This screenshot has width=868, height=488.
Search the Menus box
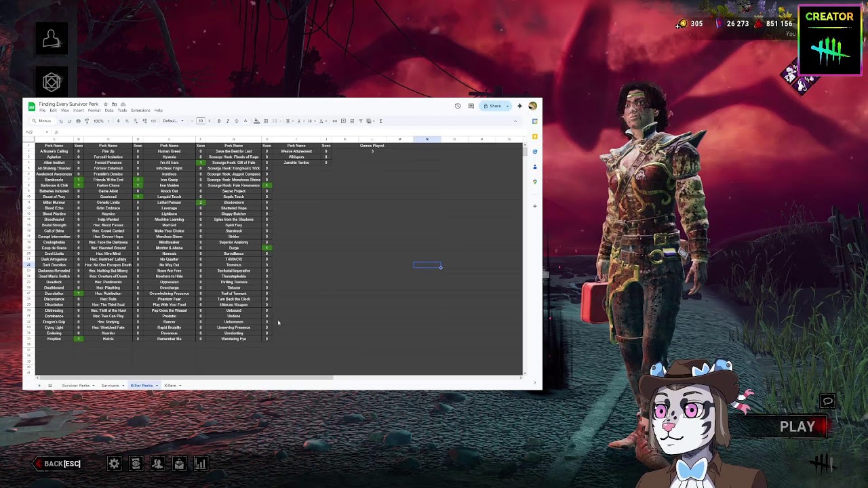click(x=42, y=121)
